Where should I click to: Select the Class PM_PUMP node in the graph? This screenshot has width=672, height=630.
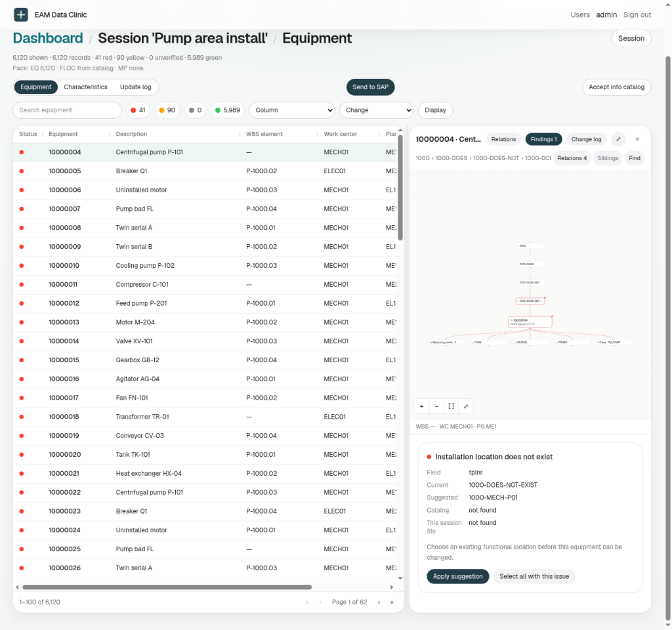614,343
